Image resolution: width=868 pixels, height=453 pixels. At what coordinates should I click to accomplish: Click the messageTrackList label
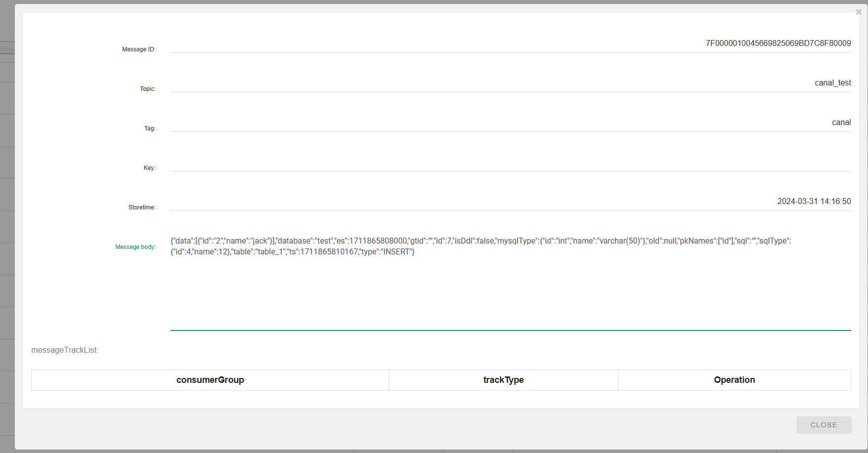point(65,350)
